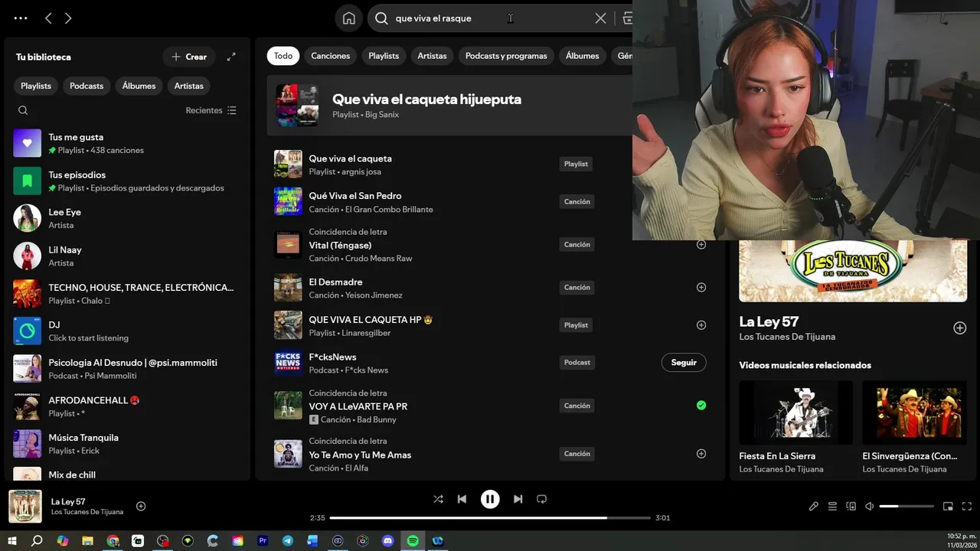Play 'Qué Viva el San Pedro' song result
980x551 pixels.
tap(288, 201)
